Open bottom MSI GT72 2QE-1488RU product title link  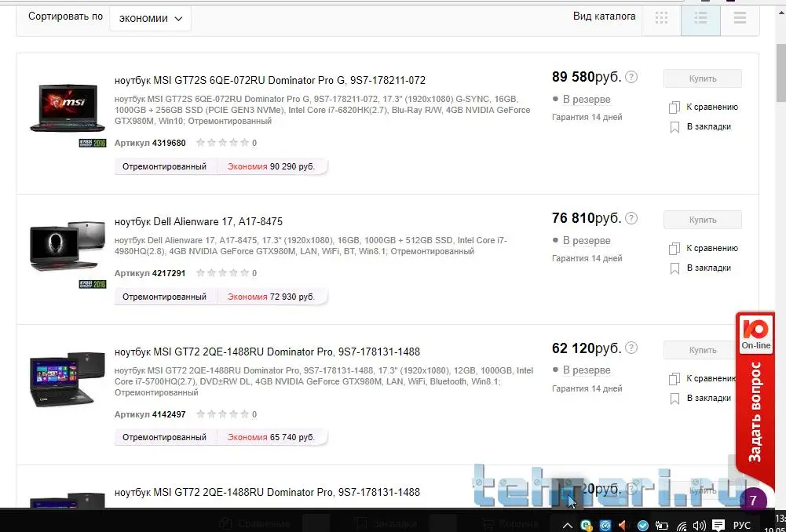(x=267, y=493)
